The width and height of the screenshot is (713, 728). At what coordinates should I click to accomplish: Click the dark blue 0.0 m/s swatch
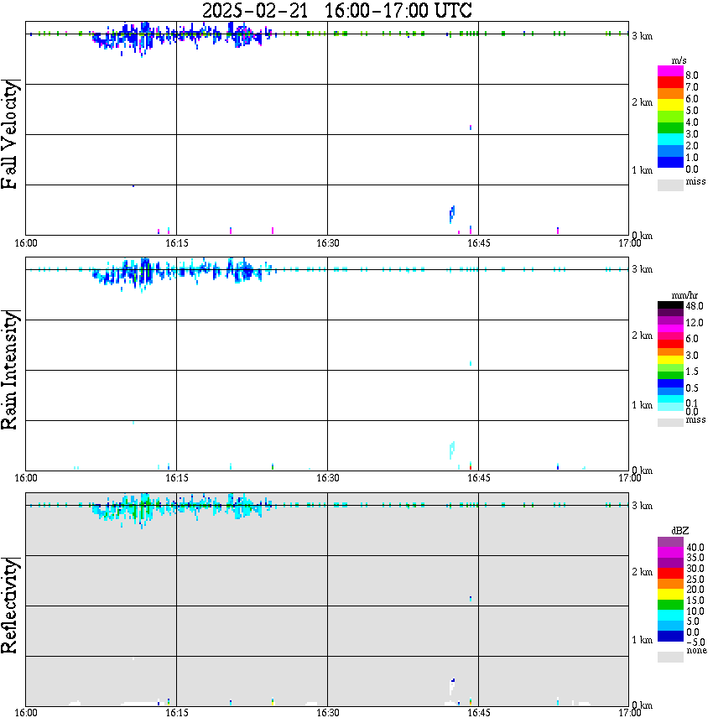click(x=670, y=163)
